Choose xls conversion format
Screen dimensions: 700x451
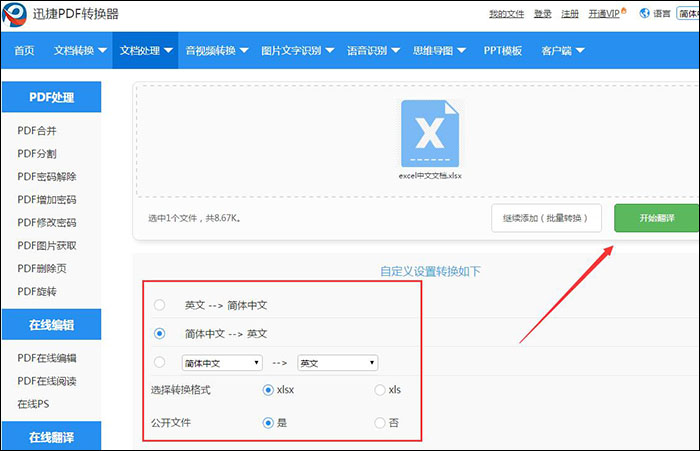click(380, 390)
